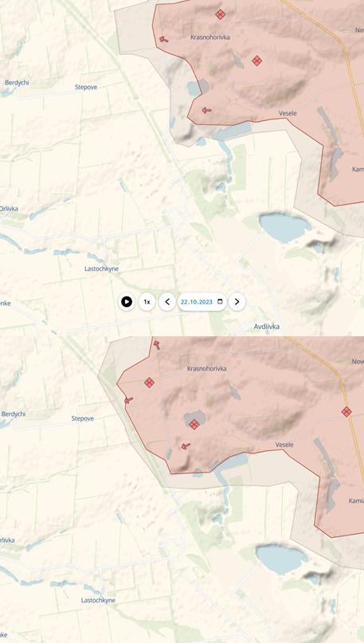Click the red arrow west of Vesele in the upper map

tap(206, 110)
